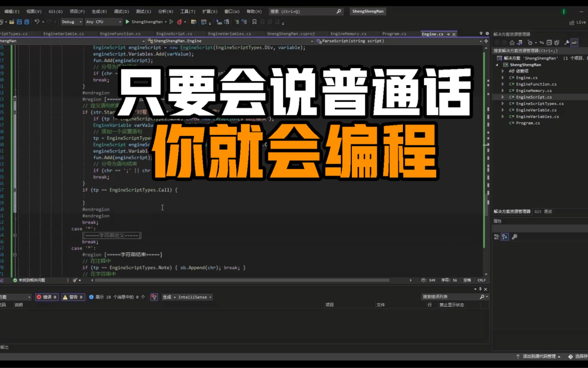Screen dimensions: 588x368
Task: Open properties wrench in Solution Explorer
Action: [x=567, y=43]
